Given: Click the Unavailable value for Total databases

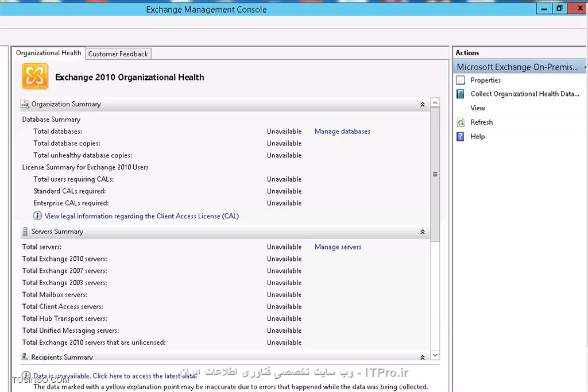Looking at the screenshot, I should 284,132.
